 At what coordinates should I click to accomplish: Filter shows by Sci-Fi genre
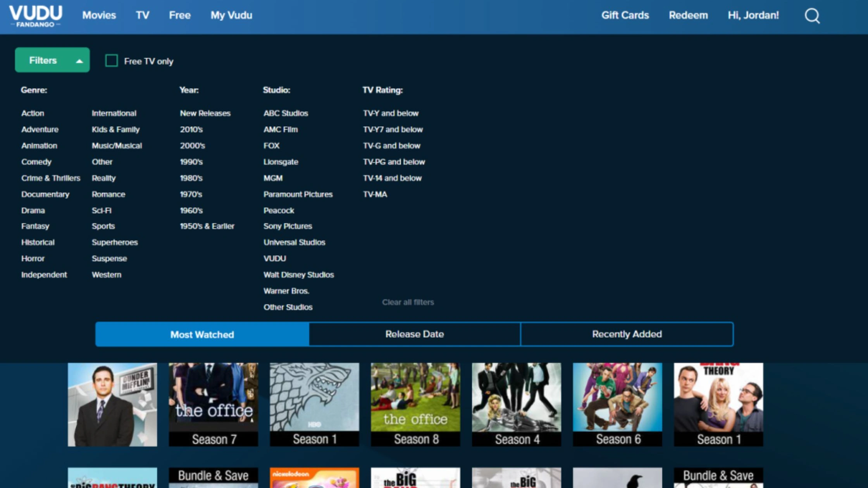[x=102, y=210]
